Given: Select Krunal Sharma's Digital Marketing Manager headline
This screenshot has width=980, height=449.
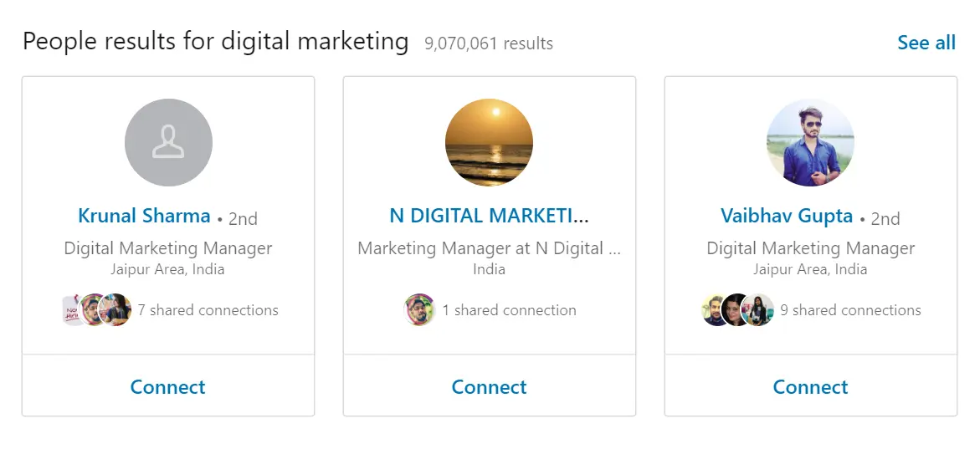Looking at the screenshot, I should (168, 248).
